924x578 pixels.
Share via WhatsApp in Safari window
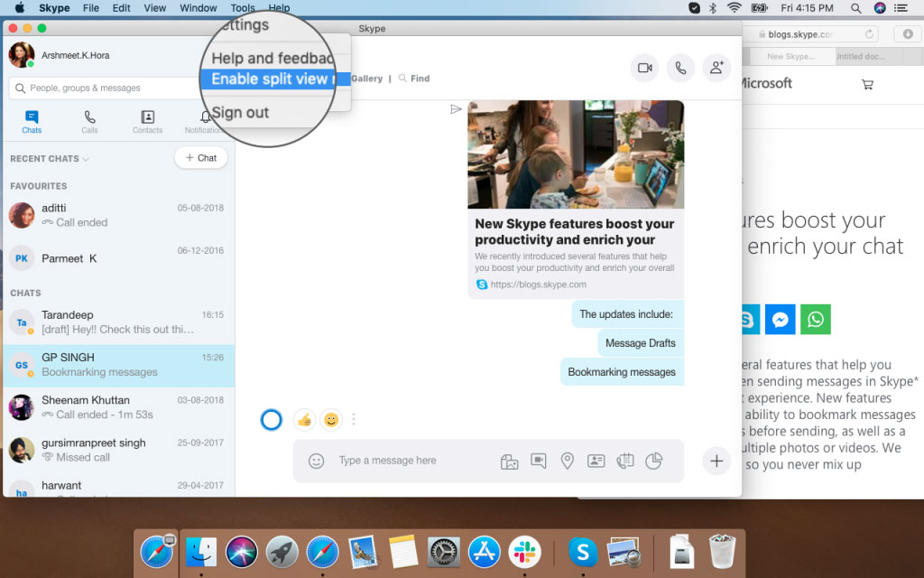point(816,320)
